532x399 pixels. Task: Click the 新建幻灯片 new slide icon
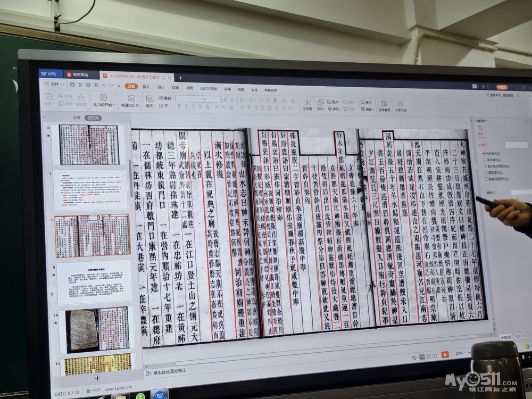[x=132, y=98]
